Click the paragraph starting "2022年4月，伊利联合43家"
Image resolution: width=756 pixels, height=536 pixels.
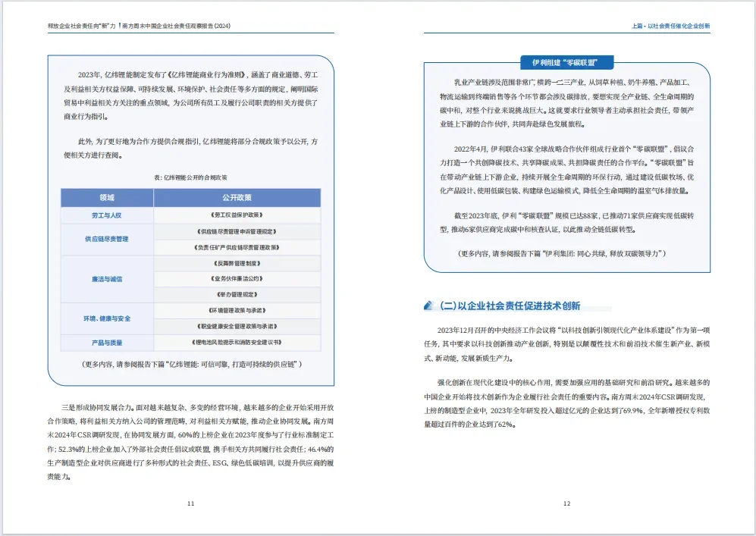pyautogui.click(x=567, y=170)
